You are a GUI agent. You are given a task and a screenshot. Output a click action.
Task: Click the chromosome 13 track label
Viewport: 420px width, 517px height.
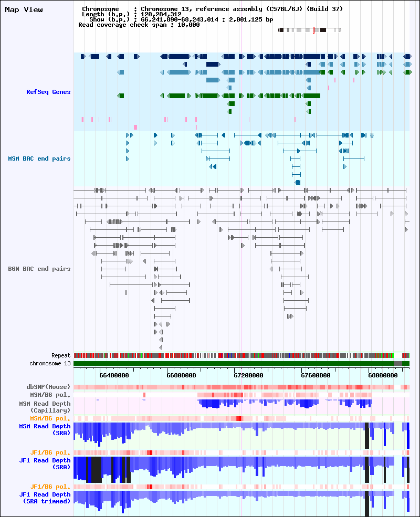[50, 363]
